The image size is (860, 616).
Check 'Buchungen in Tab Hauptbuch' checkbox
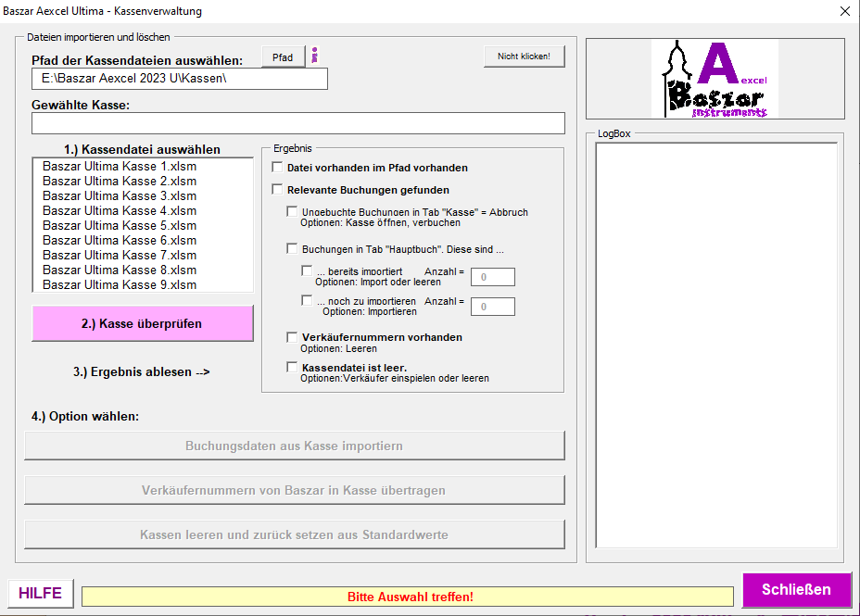point(292,249)
